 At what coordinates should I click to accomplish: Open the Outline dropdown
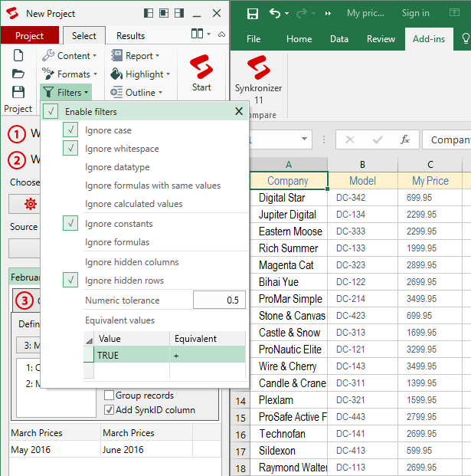136,92
